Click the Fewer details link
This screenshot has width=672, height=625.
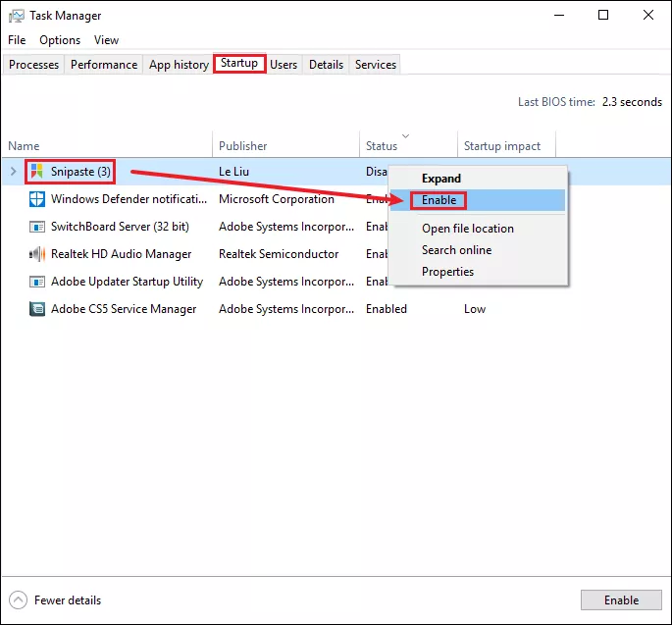coord(68,600)
